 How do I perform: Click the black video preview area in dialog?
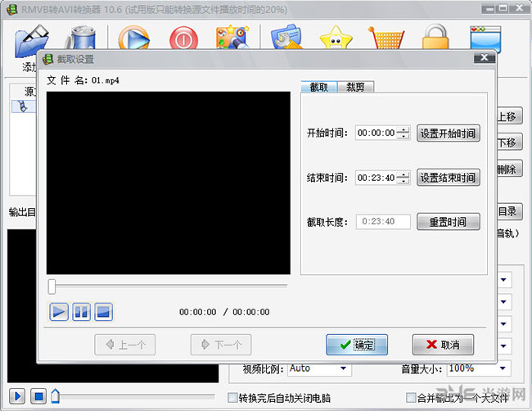(x=169, y=183)
